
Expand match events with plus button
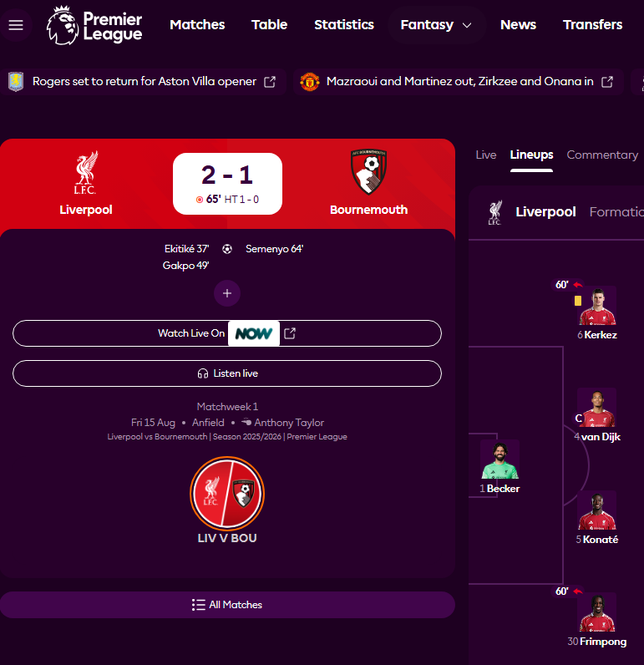tap(227, 293)
